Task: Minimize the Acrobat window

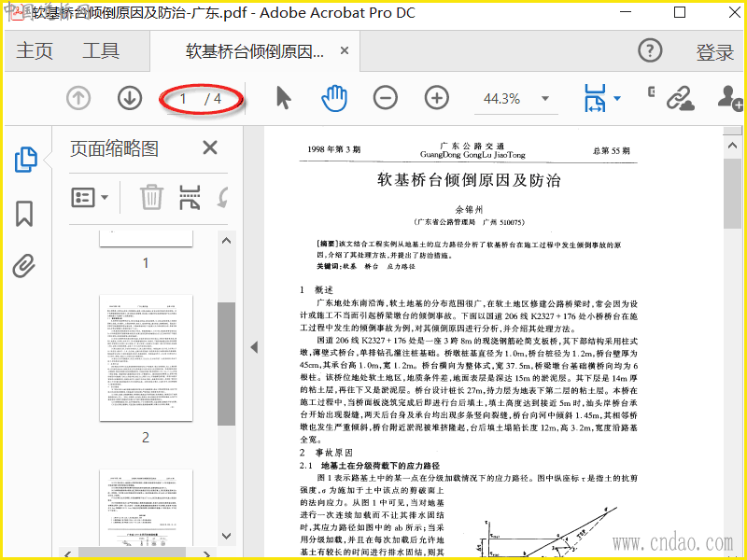Action: (626, 12)
